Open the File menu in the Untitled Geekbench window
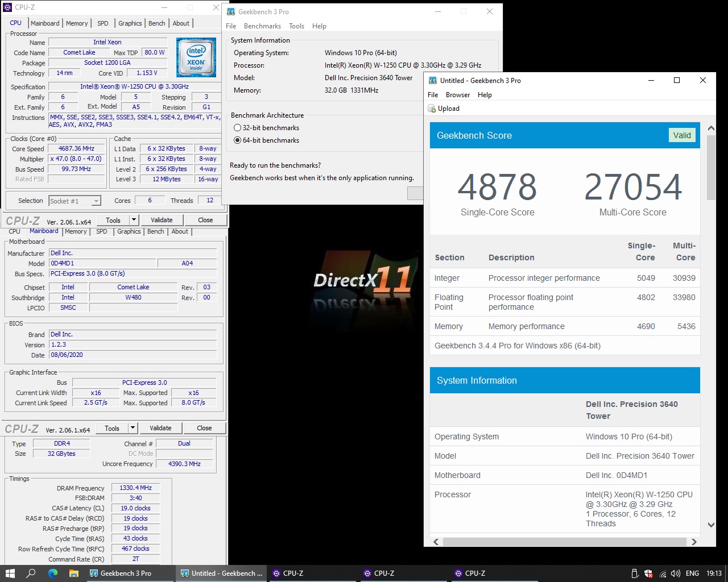This screenshot has width=728, height=582. (433, 95)
